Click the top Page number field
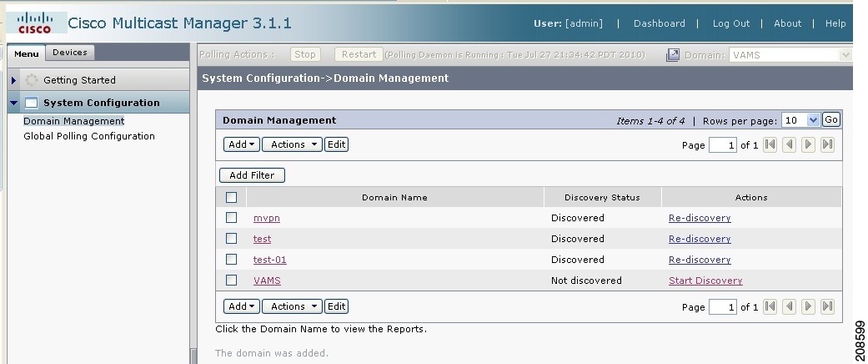 (x=723, y=145)
